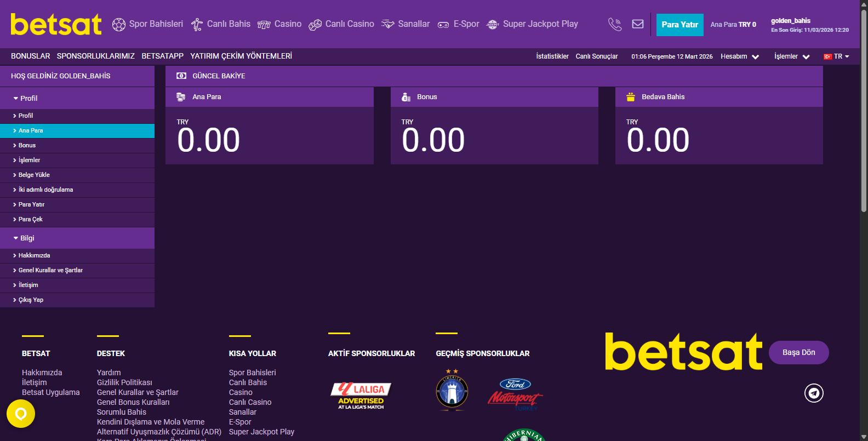868x441 pixels.
Task: Click the Bonus card icon
Action: [x=406, y=97]
